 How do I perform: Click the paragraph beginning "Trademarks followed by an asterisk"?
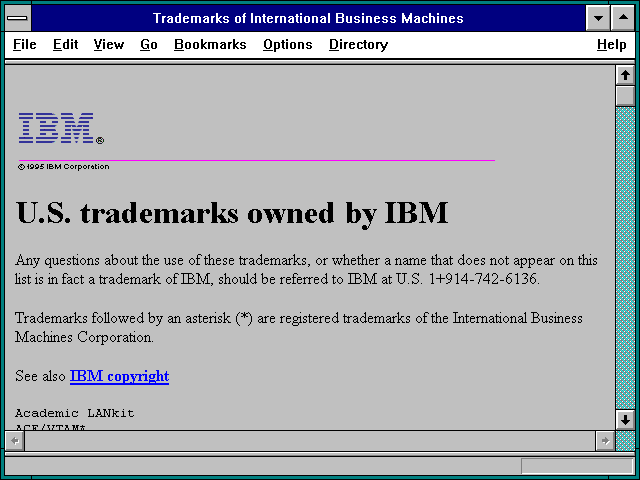(x=299, y=327)
